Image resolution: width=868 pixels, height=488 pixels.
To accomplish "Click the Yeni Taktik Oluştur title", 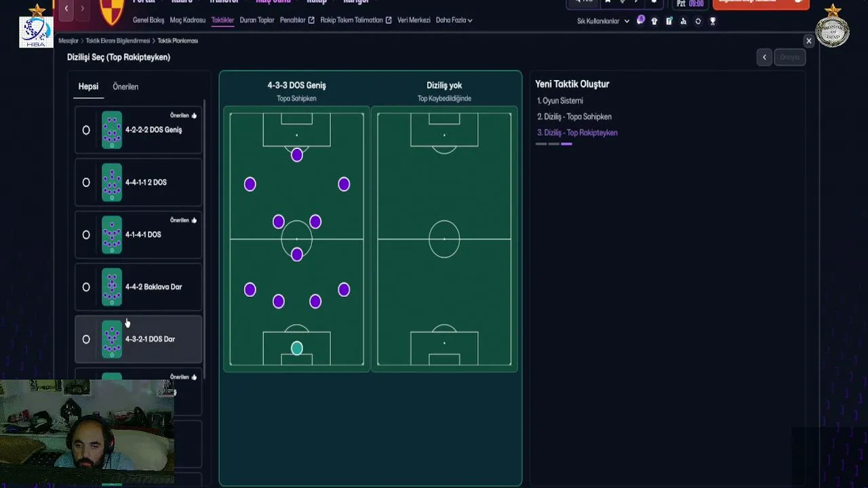I will pyautogui.click(x=572, y=84).
